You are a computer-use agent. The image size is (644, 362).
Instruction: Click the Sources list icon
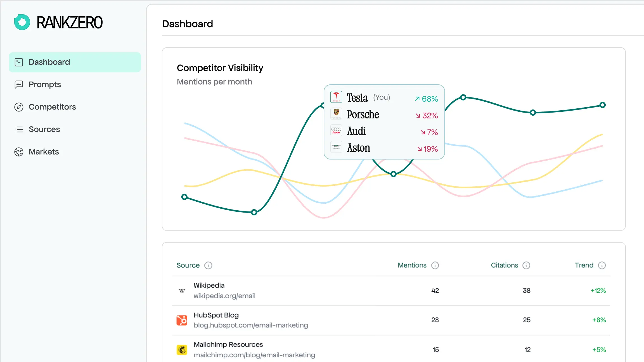pos(19,129)
